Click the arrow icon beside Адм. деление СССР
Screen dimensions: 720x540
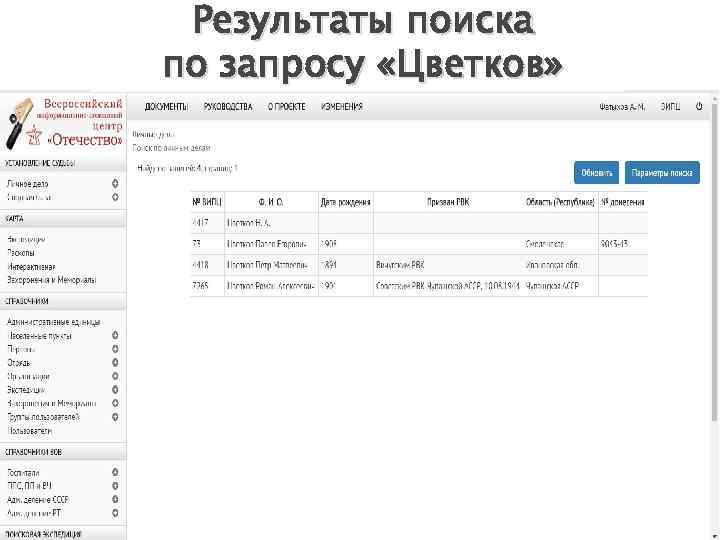point(115,499)
